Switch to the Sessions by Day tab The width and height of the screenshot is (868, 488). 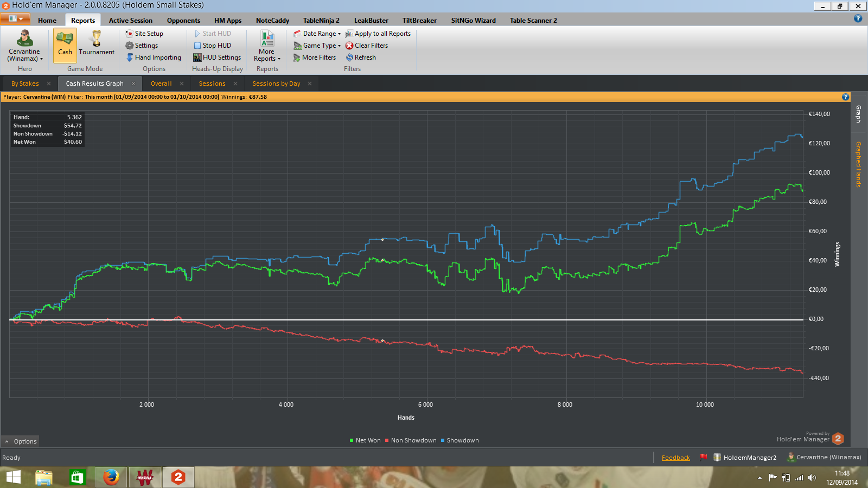tap(276, 84)
